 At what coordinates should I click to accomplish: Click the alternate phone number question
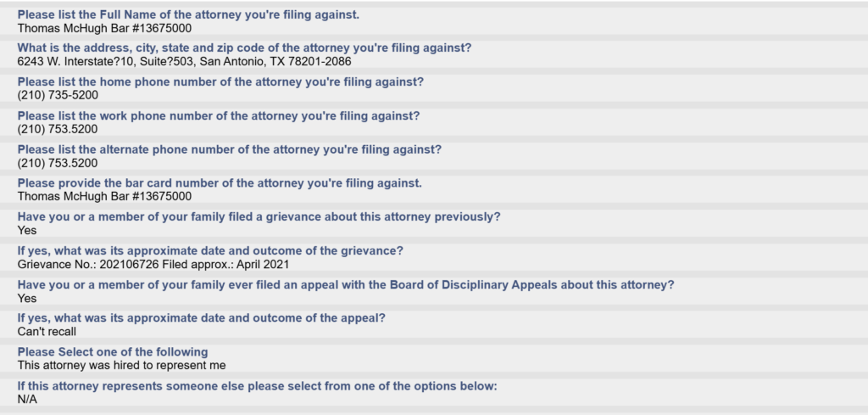click(x=229, y=149)
